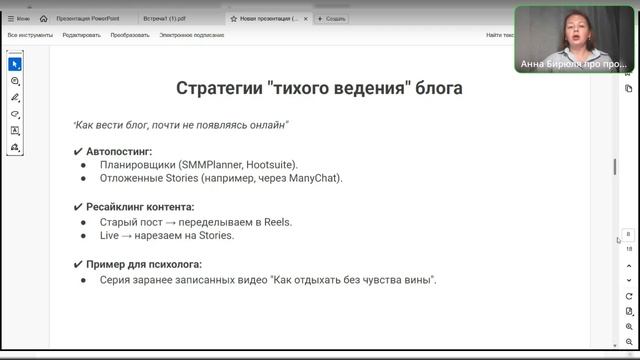Click the vertical scrollbar thumb
The image size is (640, 360).
pos(615,167)
